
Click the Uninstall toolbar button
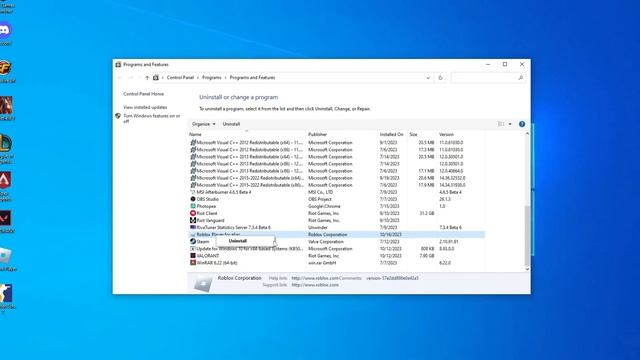pyautogui.click(x=231, y=124)
